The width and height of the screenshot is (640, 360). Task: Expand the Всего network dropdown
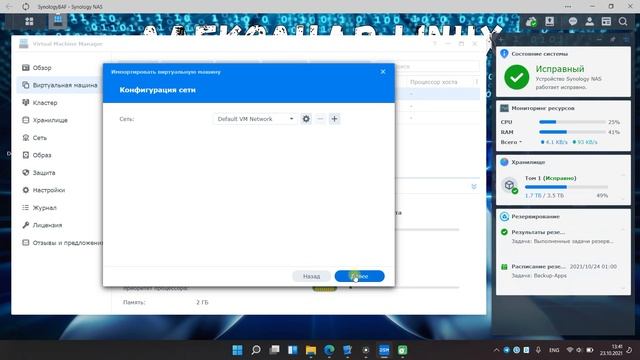pyautogui.click(x=511, y=142)
